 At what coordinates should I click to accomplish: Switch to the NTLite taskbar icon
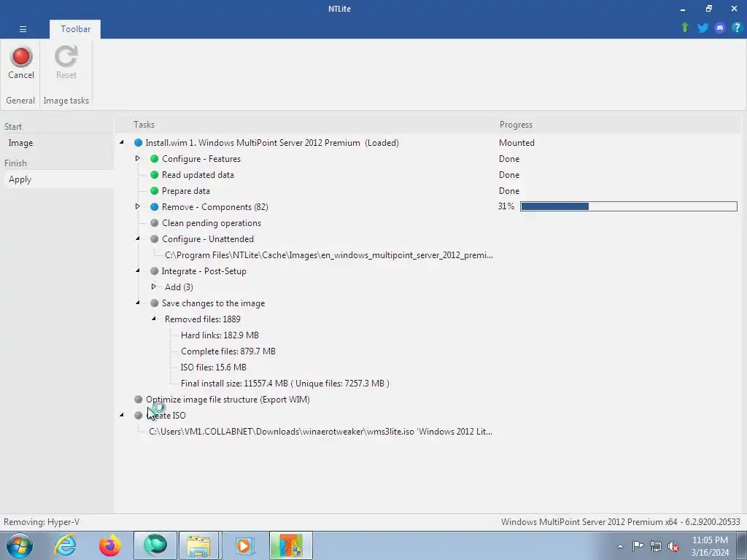pos(290,545)
